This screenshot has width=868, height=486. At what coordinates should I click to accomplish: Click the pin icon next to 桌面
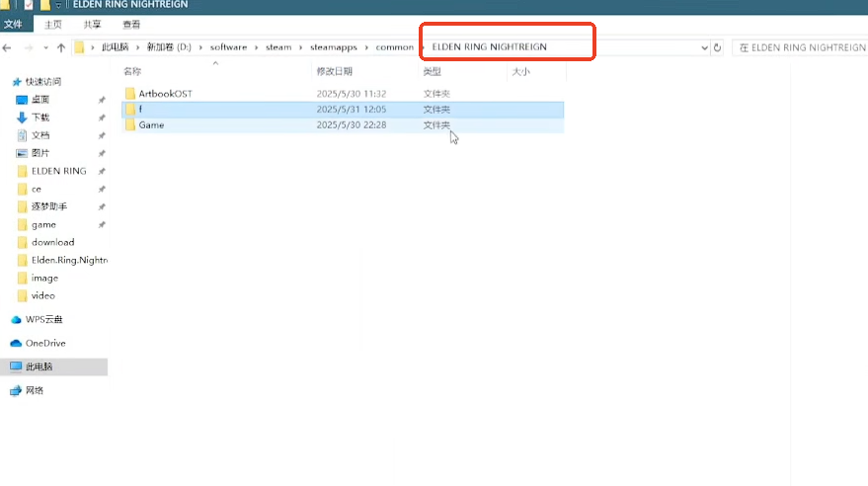[x=102, y=100]
